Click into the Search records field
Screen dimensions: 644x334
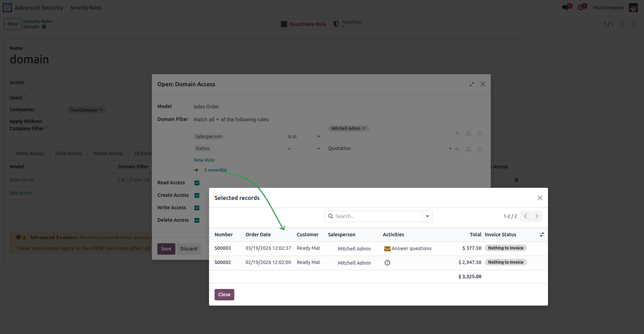tap(377, 216)
